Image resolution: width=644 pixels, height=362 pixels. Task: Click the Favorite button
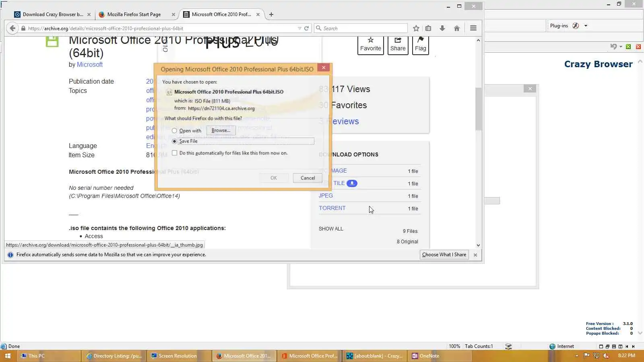(x=371, y=44)
